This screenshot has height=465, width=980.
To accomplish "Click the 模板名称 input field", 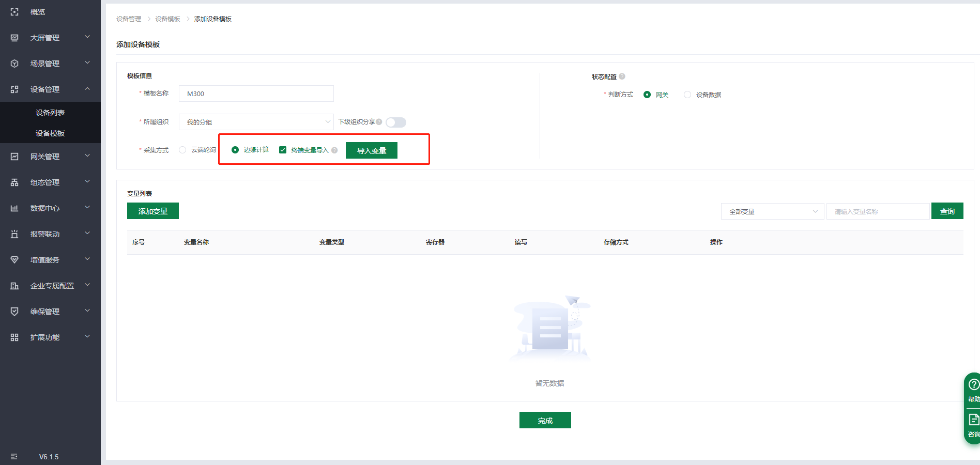I will point(256,94).
